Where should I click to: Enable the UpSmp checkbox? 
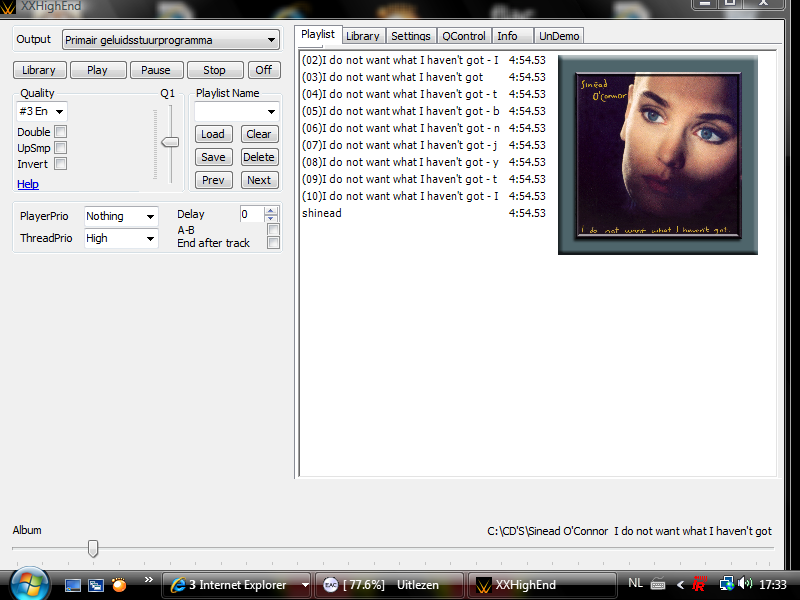coord(61,148)
